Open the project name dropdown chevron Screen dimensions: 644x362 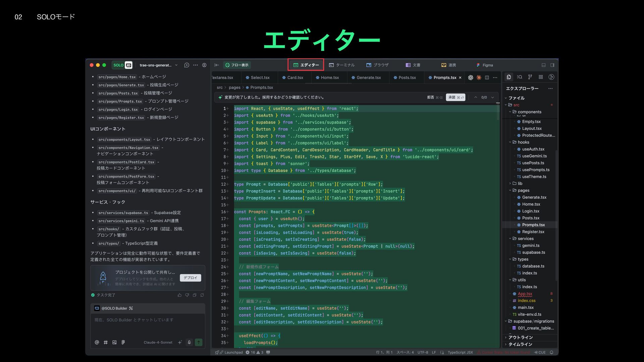pos(176,65)
